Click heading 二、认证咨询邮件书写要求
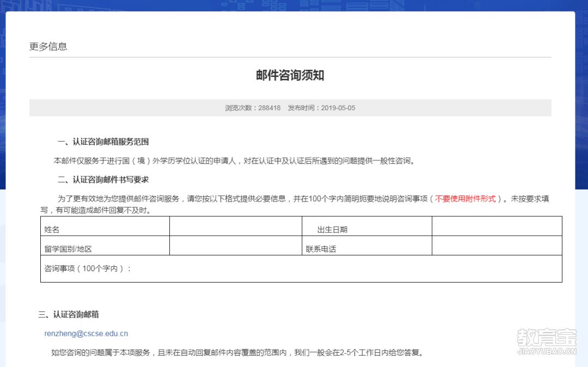Image resolution: width=588 pixels, height=367 pixels. tap(103, 180)
